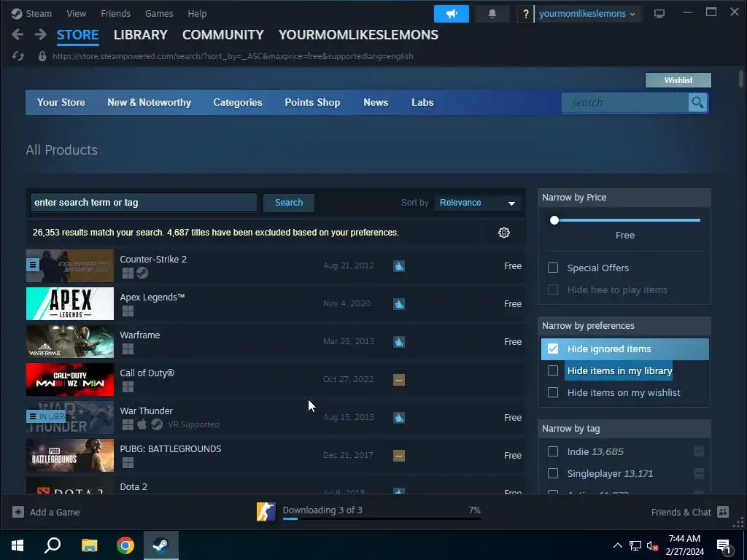
Task: Click the padlock icon beside URL
Action: (42, 56)
